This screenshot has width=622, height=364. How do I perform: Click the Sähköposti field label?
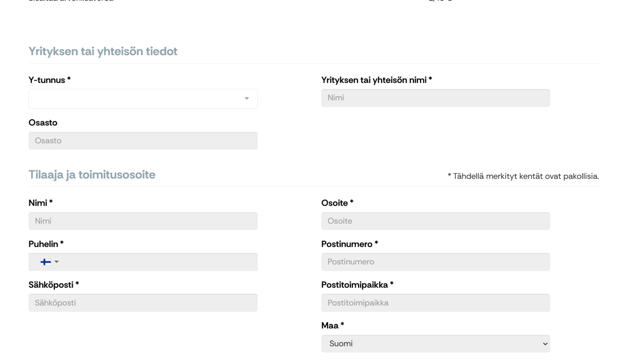[x=54, y=285]
